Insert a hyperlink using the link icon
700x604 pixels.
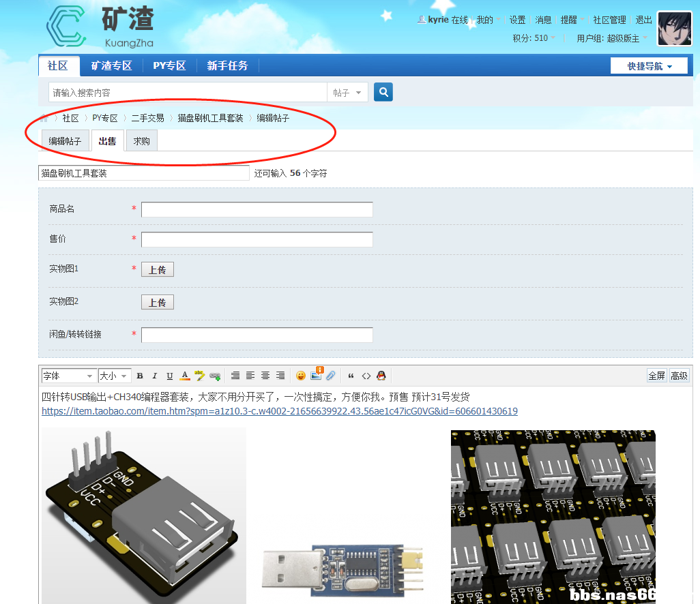click(215, 376)
